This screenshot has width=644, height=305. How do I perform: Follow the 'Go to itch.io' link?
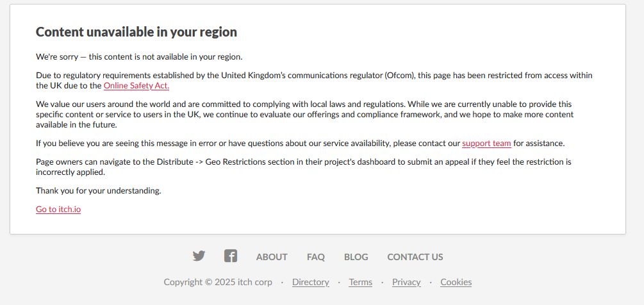click(58, 210)
